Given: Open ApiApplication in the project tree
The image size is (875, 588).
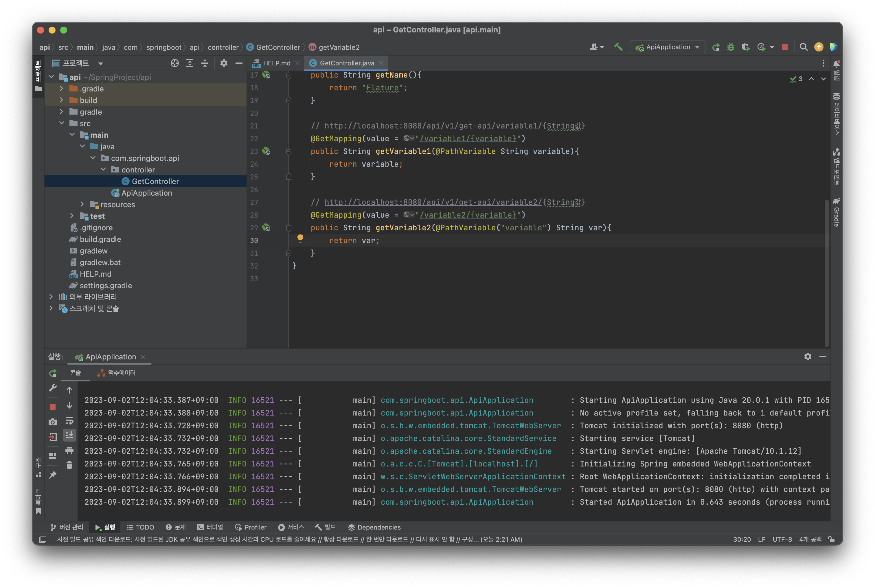Looking at the screenshot, I should click(x=147, y=193).
